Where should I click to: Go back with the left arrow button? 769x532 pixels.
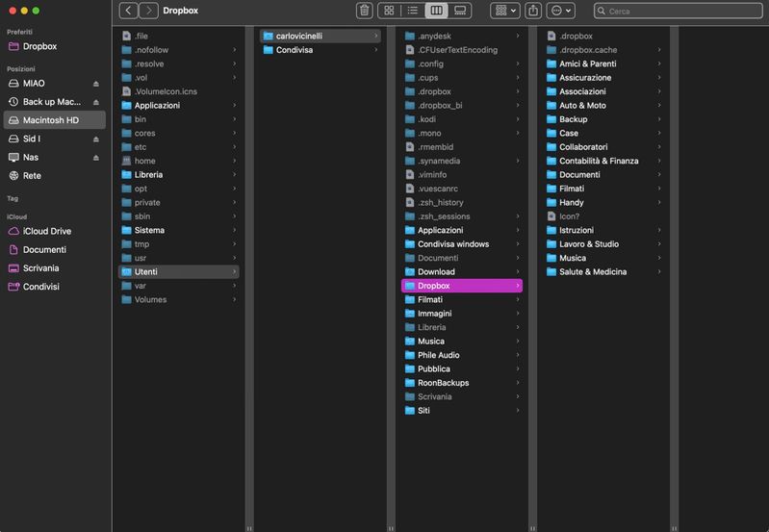coord(129,11)
